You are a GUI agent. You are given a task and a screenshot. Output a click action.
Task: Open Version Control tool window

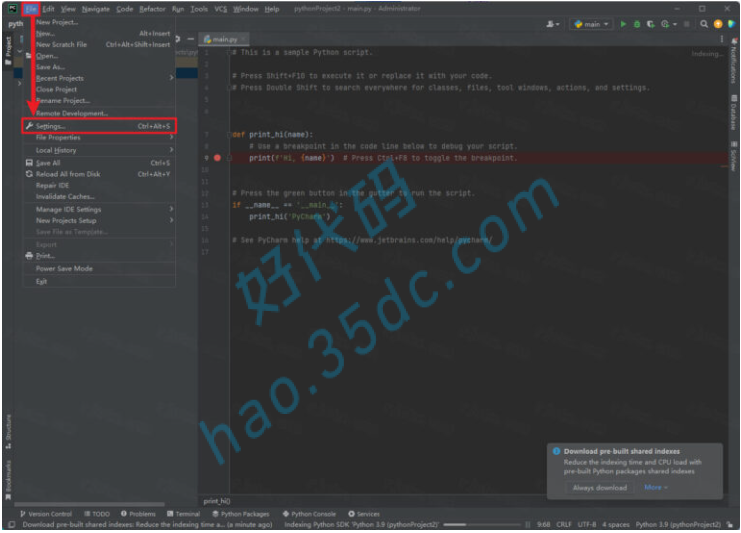[x=46, y=514]
